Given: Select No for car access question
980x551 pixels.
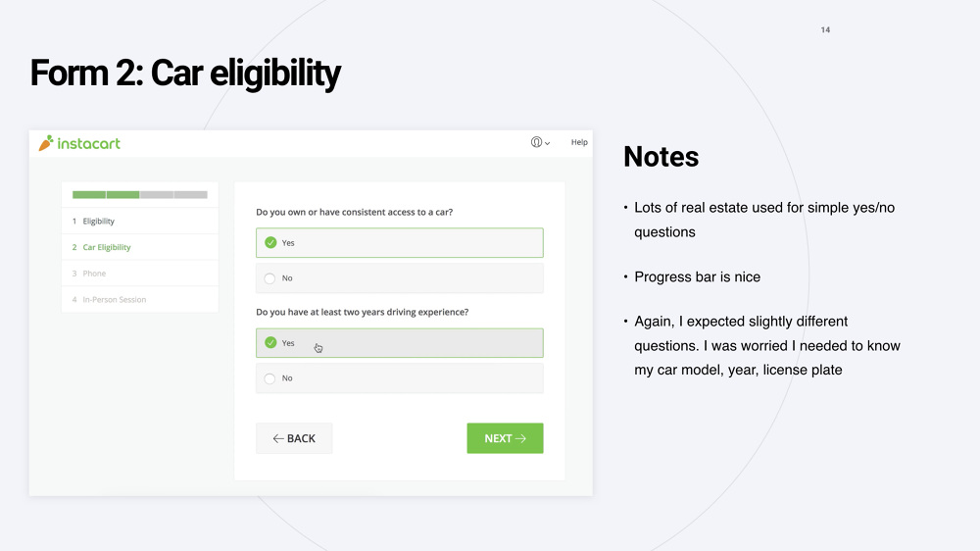Looking at the screenshot, I should point(400,278).
